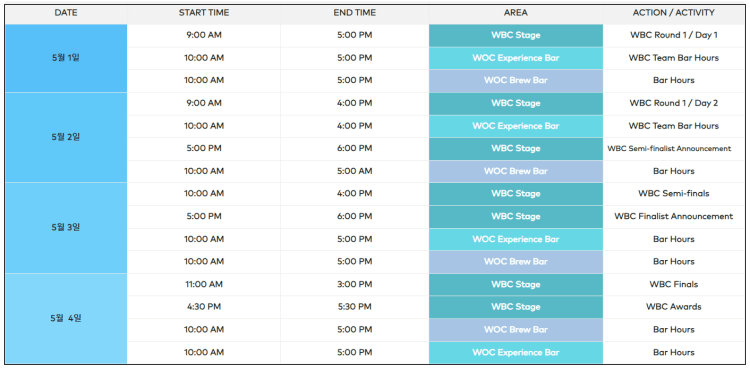Click 5:00 PM start in Semi-finalist Announcement row
This screenshot has height=369, width=750.
pyautogui.click(x=204, y=148)
